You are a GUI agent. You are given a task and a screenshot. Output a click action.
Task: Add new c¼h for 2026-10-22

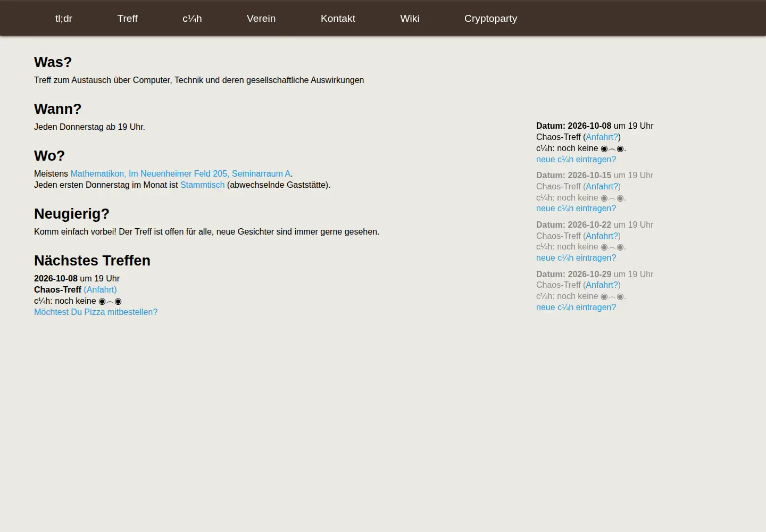pyautogui.click(x=576, y=258)
